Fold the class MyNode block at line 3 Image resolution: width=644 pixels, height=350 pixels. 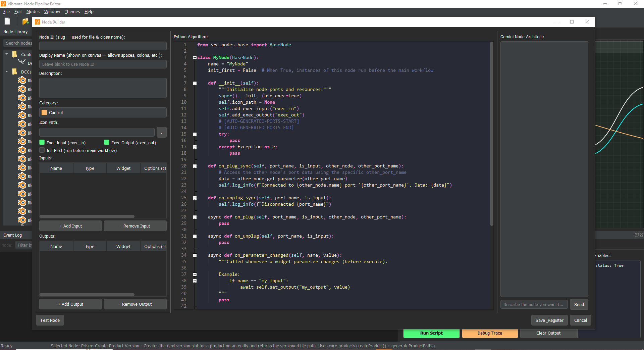195,58
